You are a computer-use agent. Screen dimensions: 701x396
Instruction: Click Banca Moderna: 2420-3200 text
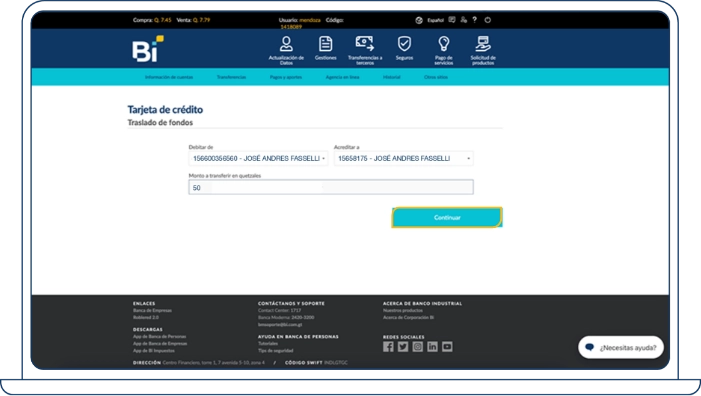coord(286,317)
